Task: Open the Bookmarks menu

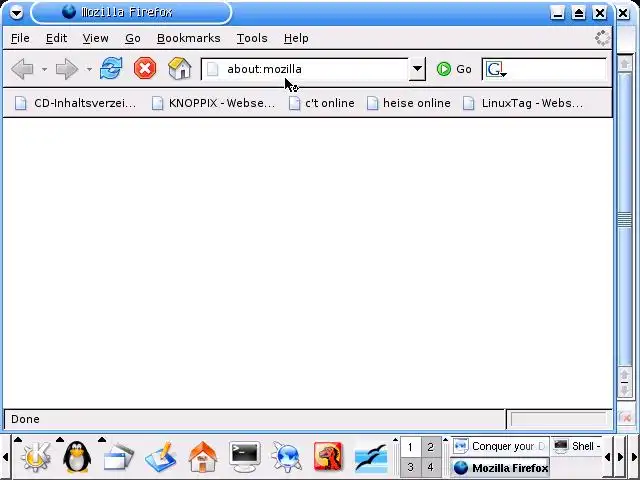Action: tap(189, 38)
